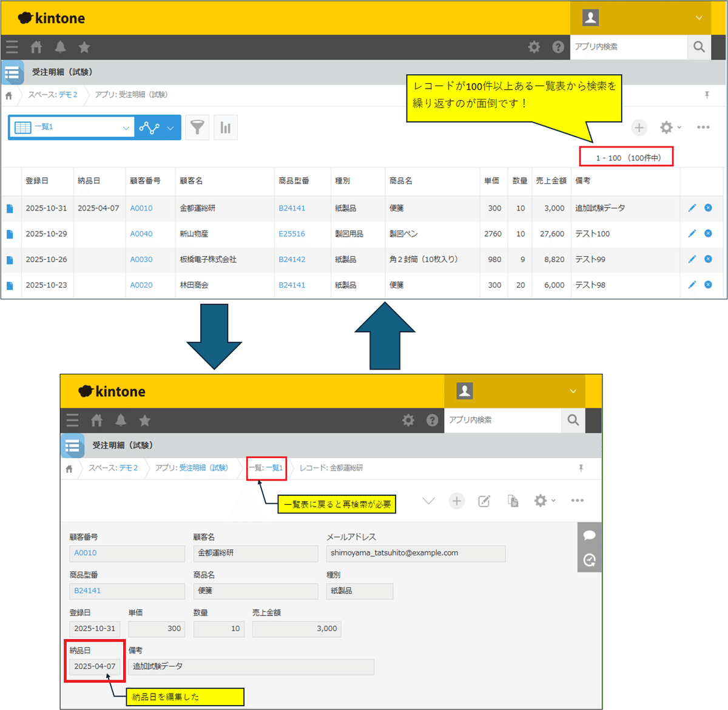Open notifications bell in bottom window
Screen dimensions: 728x710
[x=121, y=420]
